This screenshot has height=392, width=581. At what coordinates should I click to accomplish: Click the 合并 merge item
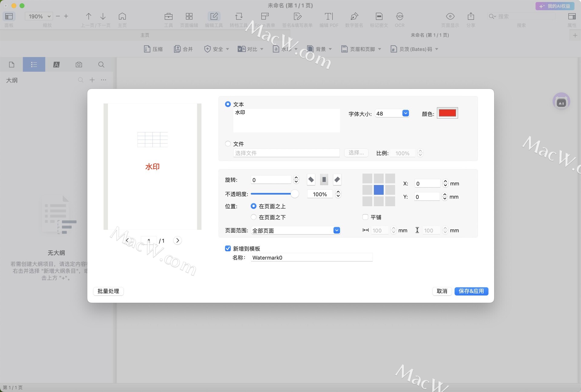click(x=183, y=49)
